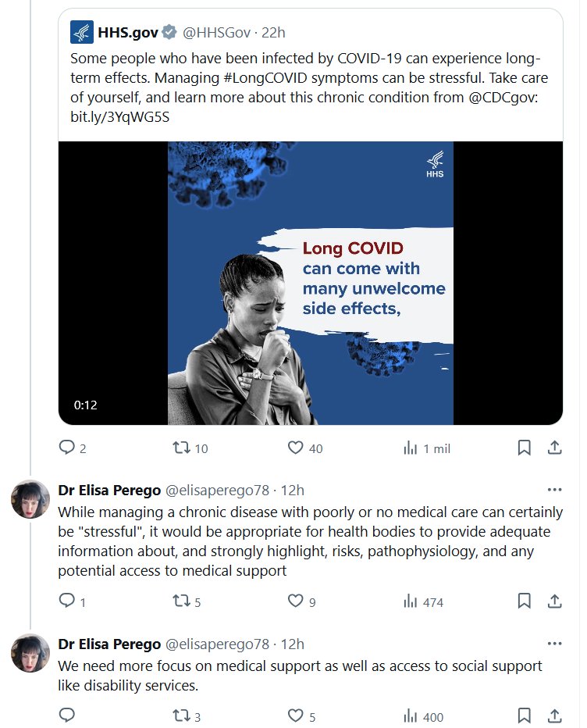Open more options on disability services tweet
Screen dimensions: 587x728
click(554, 644)
